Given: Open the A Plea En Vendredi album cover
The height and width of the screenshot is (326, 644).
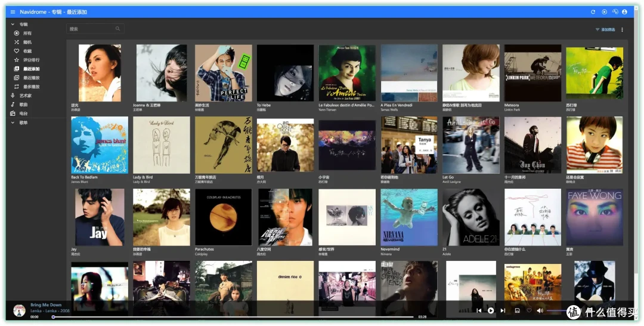Looking at the screenshot, I should point(409,73).
